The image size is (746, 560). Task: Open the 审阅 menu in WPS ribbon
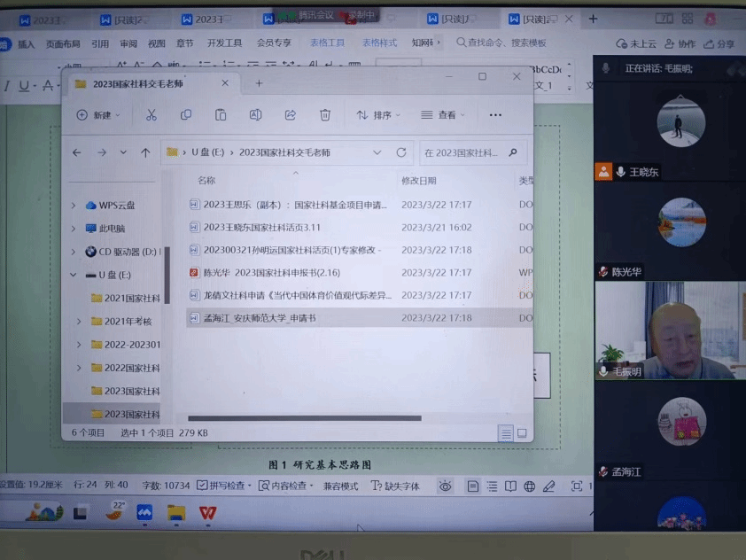[128, 43]
